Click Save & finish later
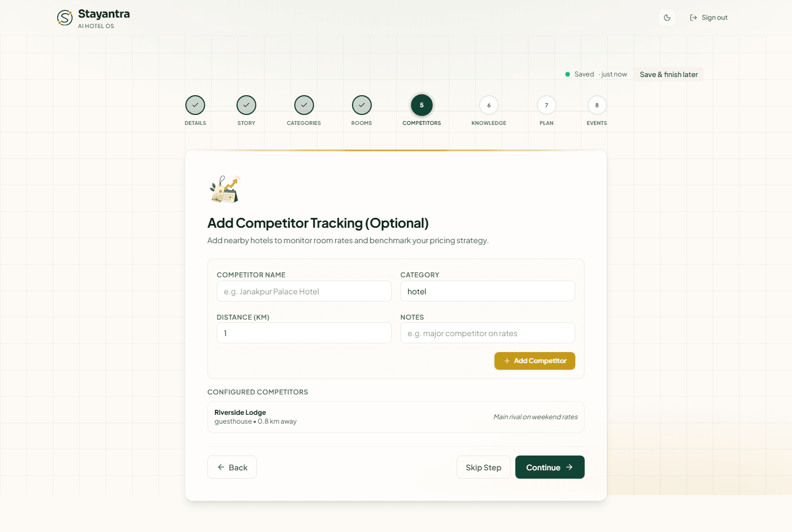The height and width of the screenshot is (532, 792). (669, 74)
